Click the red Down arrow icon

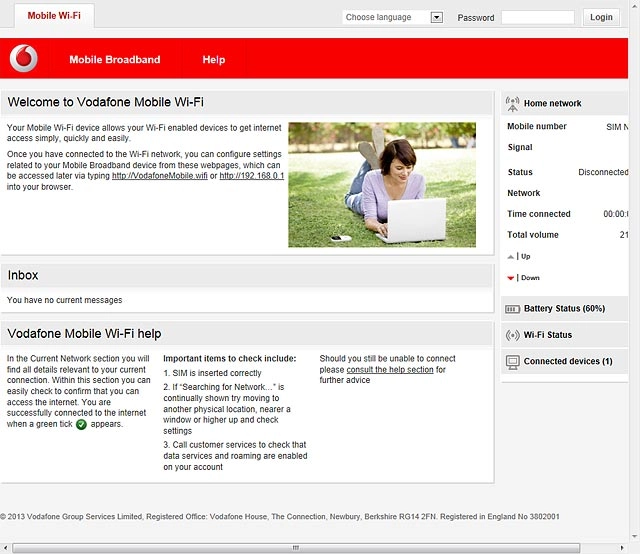coord(510,278)
